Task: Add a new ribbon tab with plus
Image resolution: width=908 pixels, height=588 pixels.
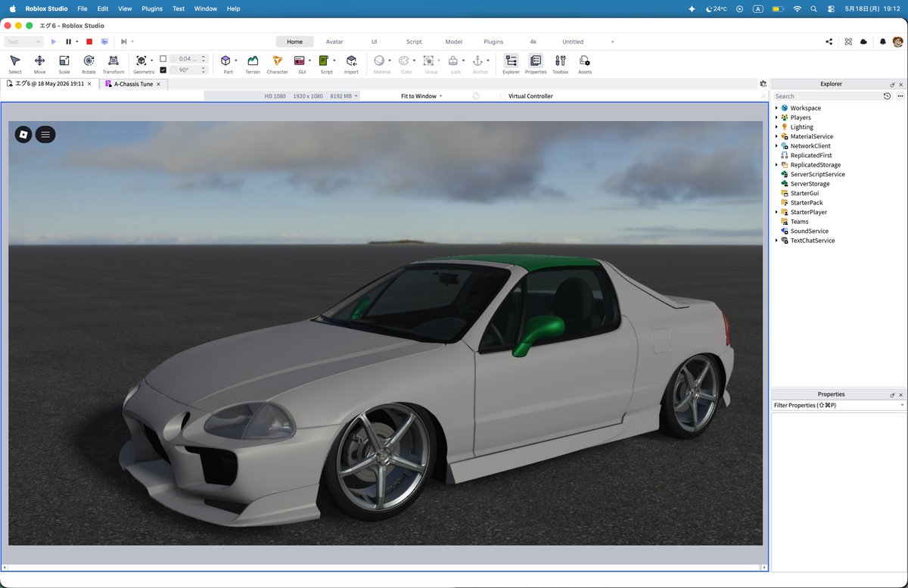Action: [x=612, y=42]
